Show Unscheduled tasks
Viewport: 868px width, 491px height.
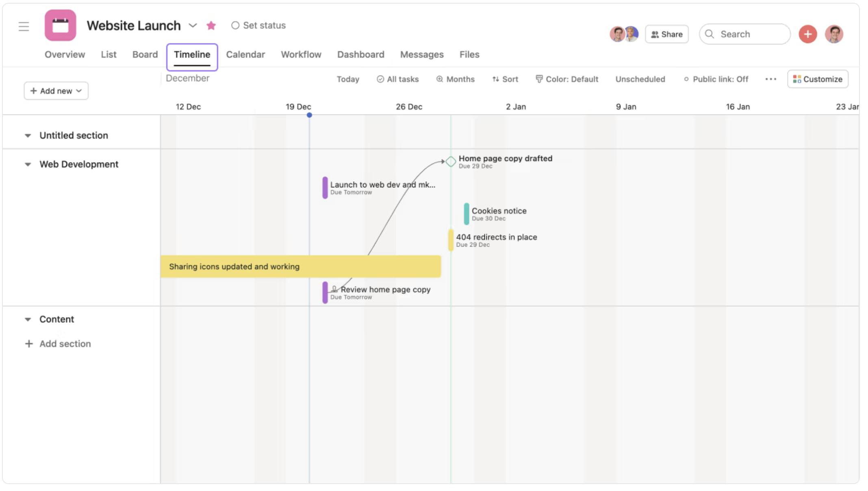tap(640, 79)
